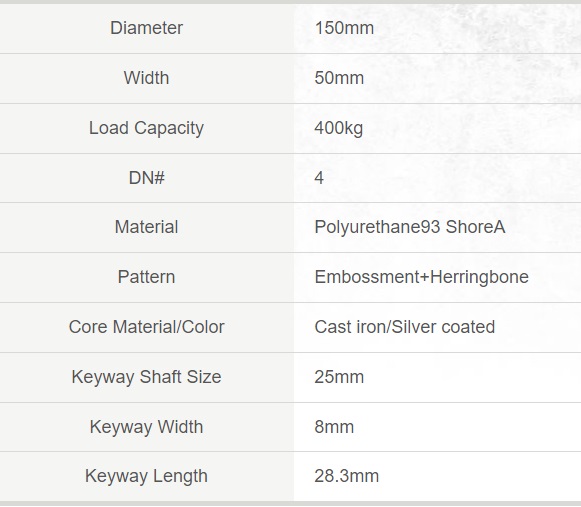Click the Load Capacity label
The image size is (581, 507).
146,128
